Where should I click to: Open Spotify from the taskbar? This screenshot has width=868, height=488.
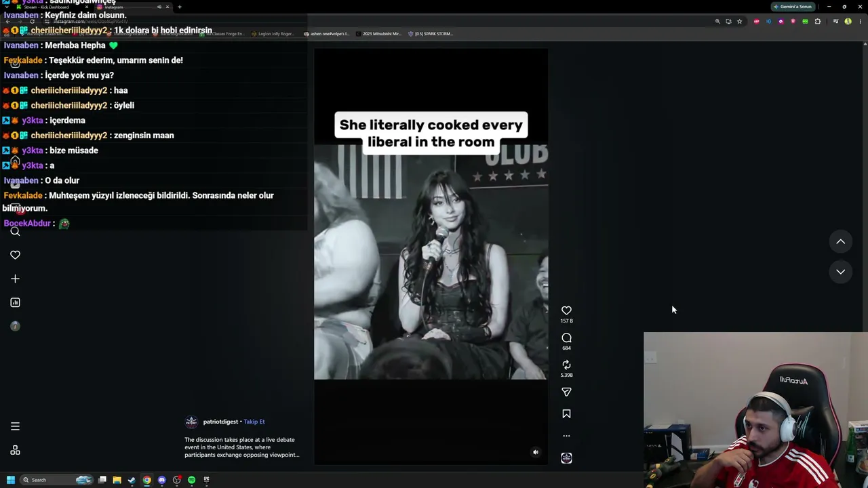(x=191, y=480)
